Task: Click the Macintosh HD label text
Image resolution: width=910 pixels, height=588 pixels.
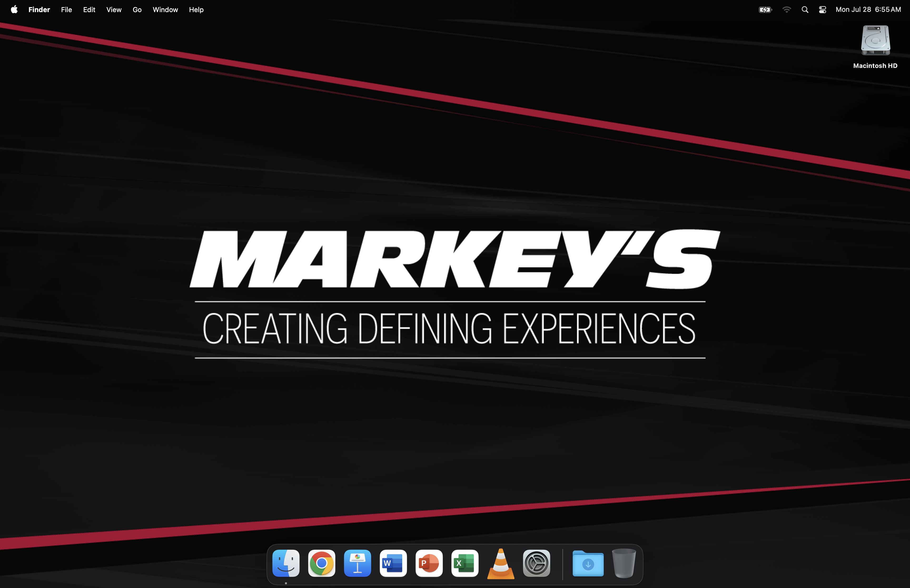Action: tap(875, 66)
